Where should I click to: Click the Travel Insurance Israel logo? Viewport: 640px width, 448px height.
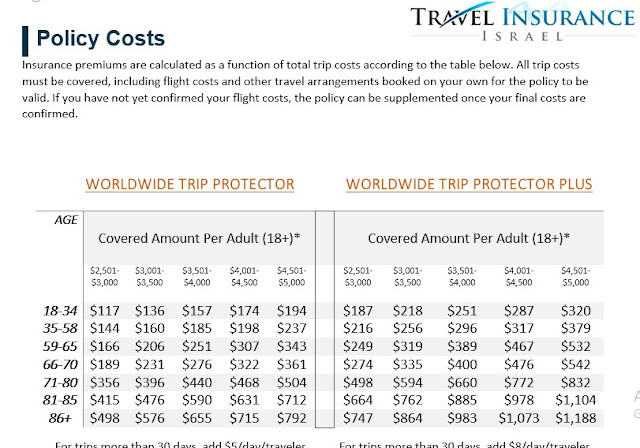tap(522, 21)
